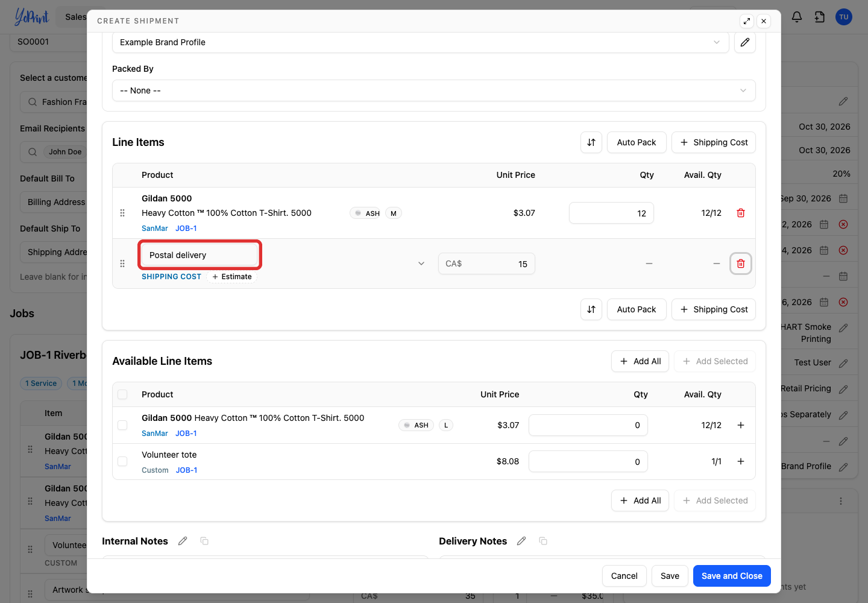
Task: Click the CA$ 15 shipping cost field
Action: click(x=486, y=264)
